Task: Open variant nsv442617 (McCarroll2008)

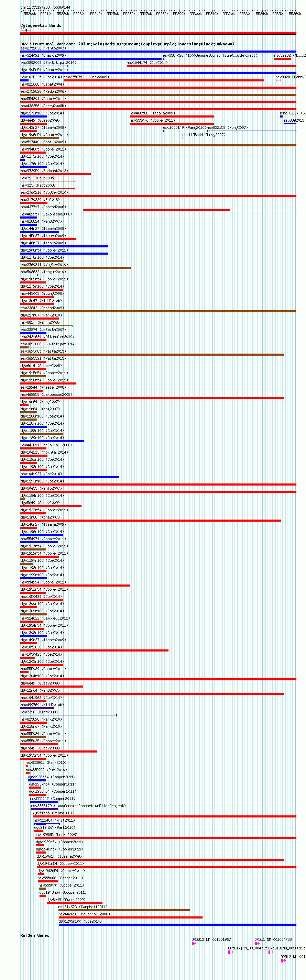Action: point(46,445)
